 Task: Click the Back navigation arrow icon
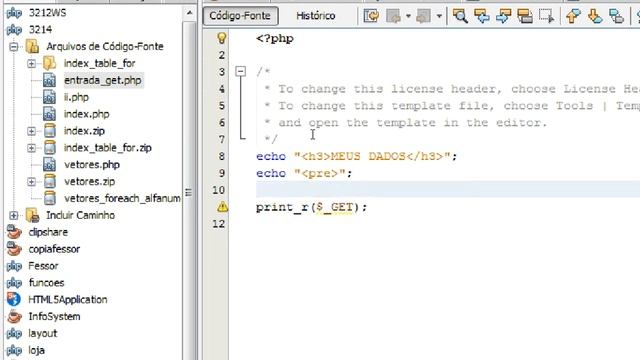coord(393,16)
